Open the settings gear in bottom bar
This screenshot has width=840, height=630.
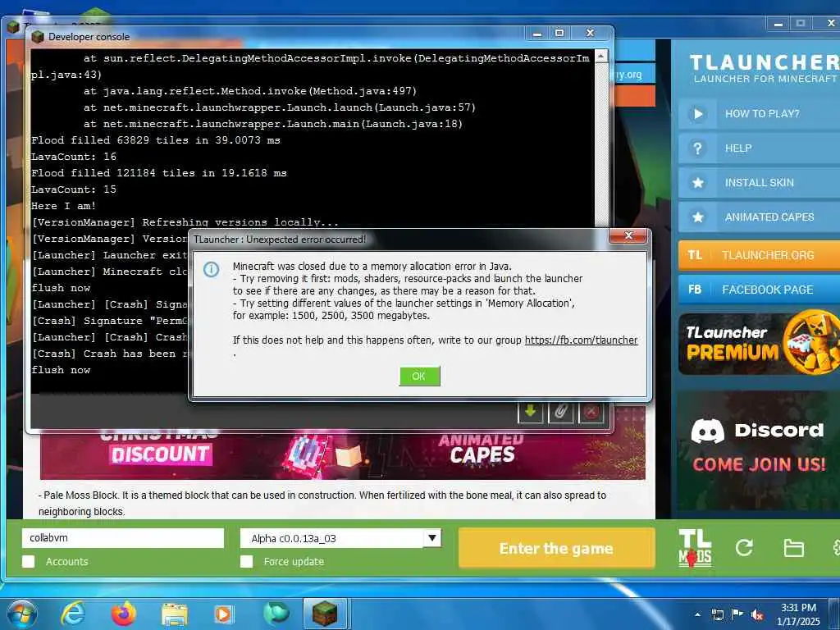point(836,547)
